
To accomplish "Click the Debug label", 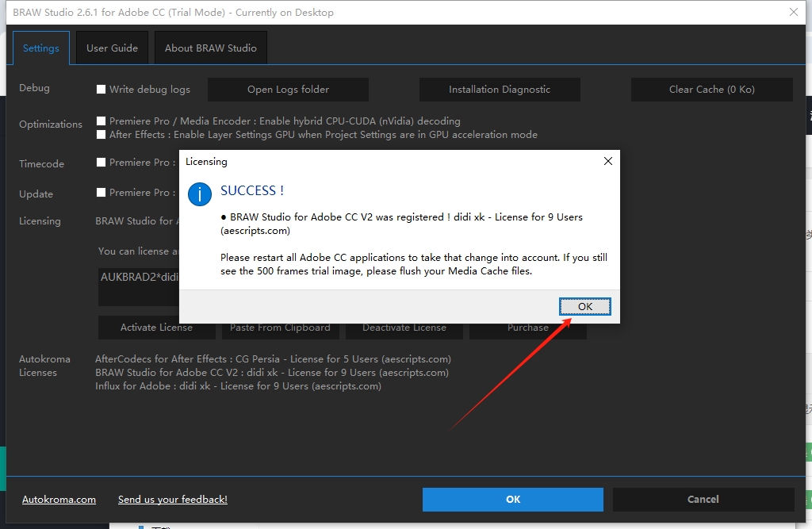I will pyautogui.click(x=34, y=88).
